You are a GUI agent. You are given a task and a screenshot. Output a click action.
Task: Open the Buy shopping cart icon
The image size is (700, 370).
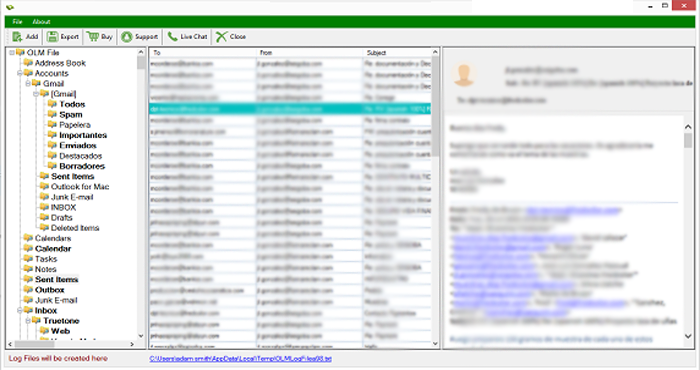[x=93, y=37]
